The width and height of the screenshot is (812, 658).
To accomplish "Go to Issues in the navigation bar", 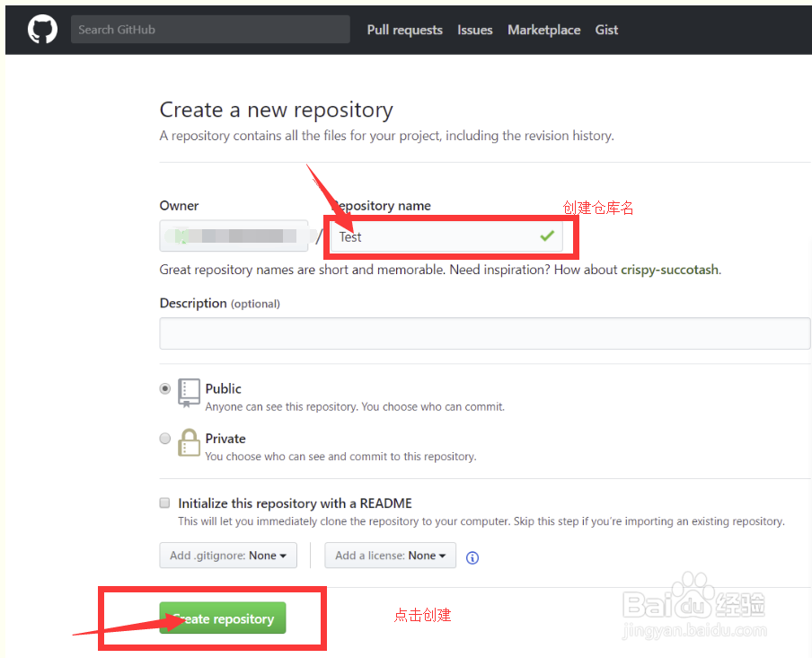I will (475, 30).
